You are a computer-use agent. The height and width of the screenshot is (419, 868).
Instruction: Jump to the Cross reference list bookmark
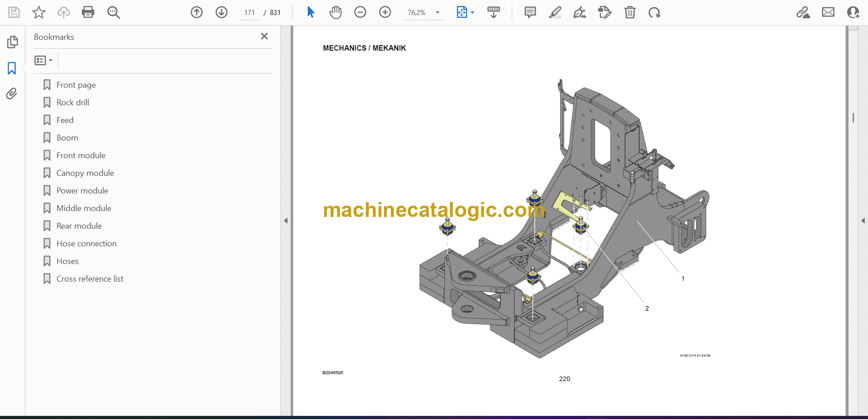click(90, 279)
